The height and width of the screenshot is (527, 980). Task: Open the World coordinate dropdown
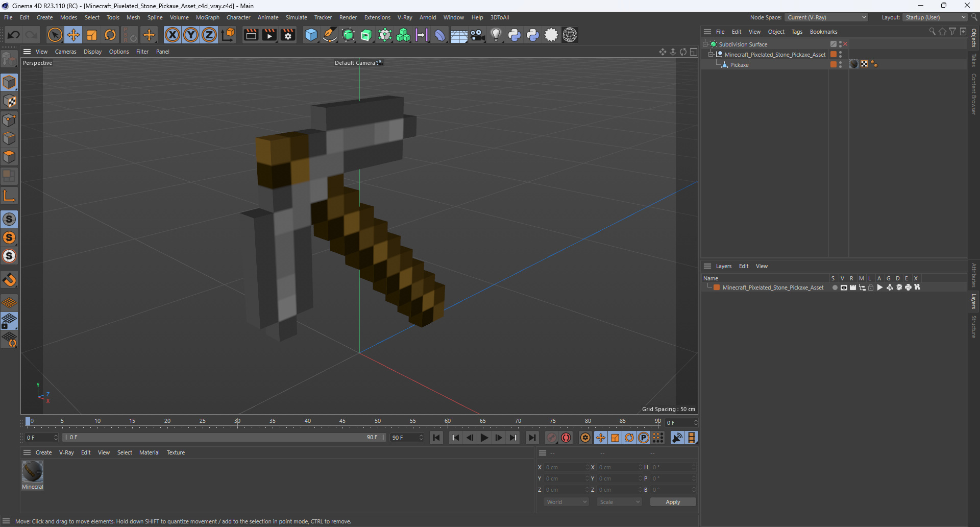pyautogui.click(x=567, y=502)
